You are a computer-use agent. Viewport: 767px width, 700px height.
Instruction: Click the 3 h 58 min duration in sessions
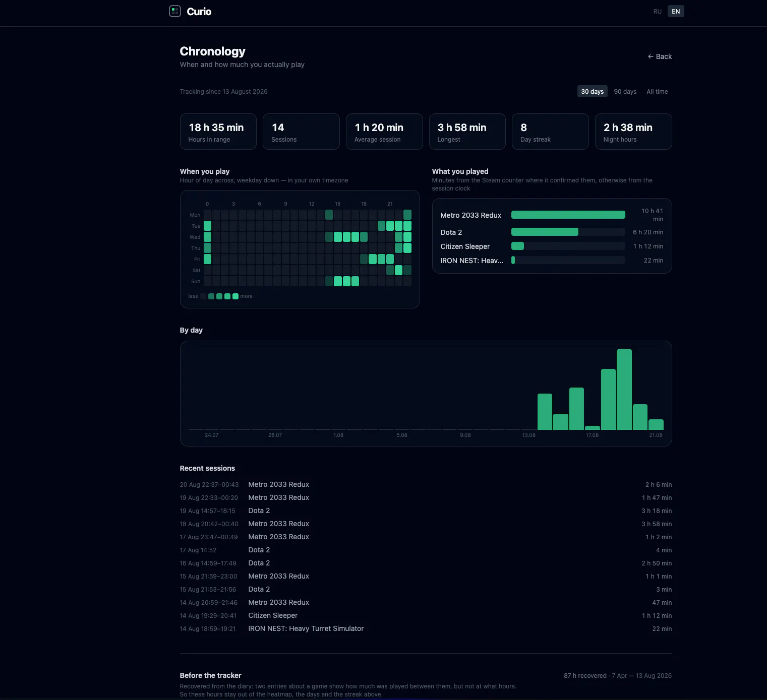pyautogui.click(x=657, y=524)
